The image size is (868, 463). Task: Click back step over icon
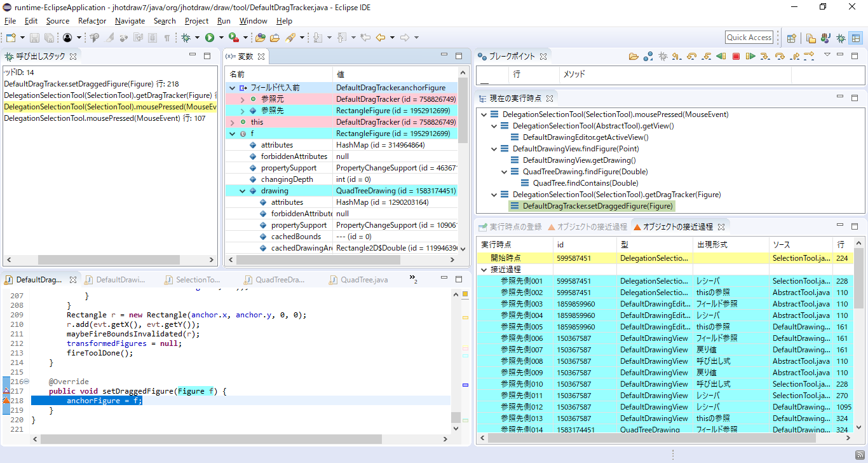692,56
